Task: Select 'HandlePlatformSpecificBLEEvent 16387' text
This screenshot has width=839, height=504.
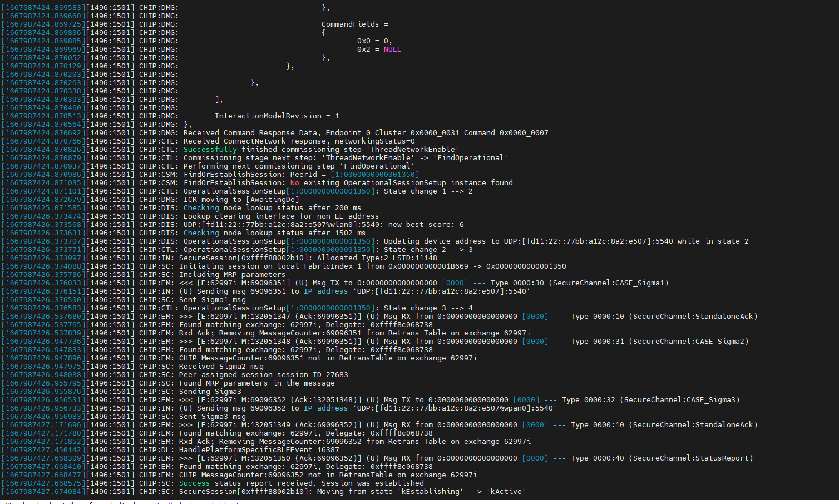Action: tap(259, 450)
